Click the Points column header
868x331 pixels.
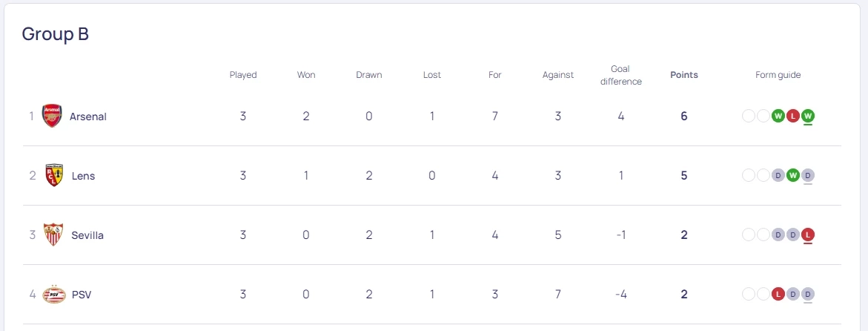click(x=684, y=75)
